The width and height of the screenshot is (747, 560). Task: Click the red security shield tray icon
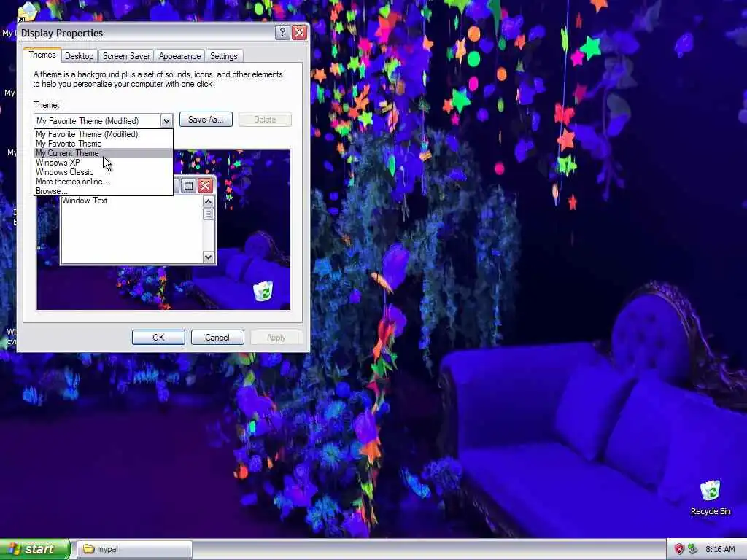point(679,549)
